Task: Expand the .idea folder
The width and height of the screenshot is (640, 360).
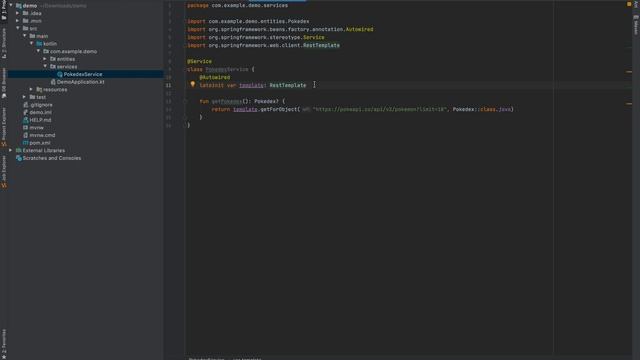Action: pos(18,13)
